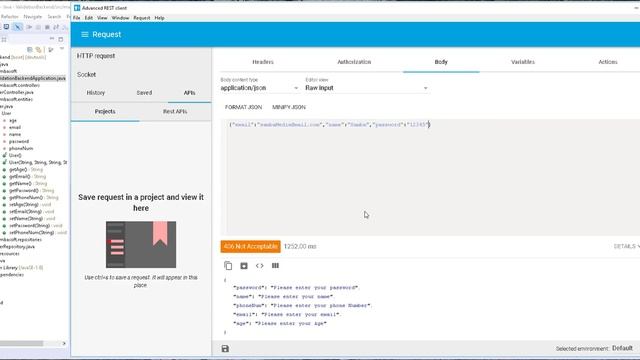Open Eclipse Search menu
Viewport: 640px width, 360px height.
[54, 17]
